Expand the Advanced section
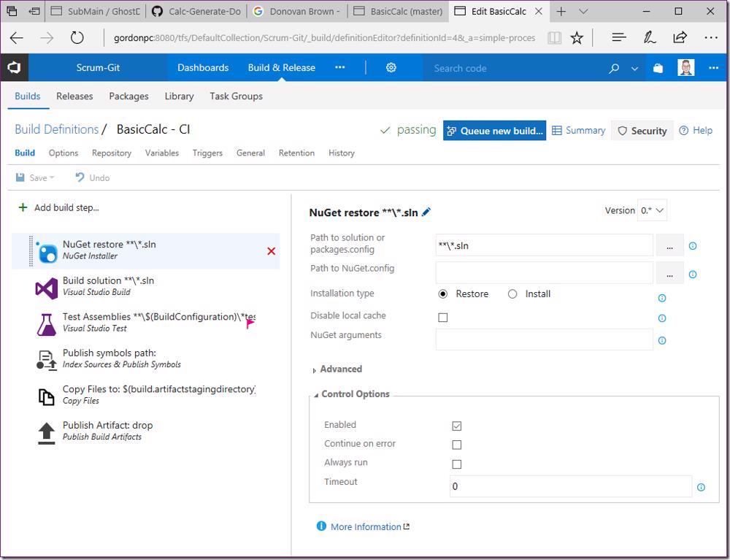The width and height of the screenshot is (730, 560). (x=337, y=369)
